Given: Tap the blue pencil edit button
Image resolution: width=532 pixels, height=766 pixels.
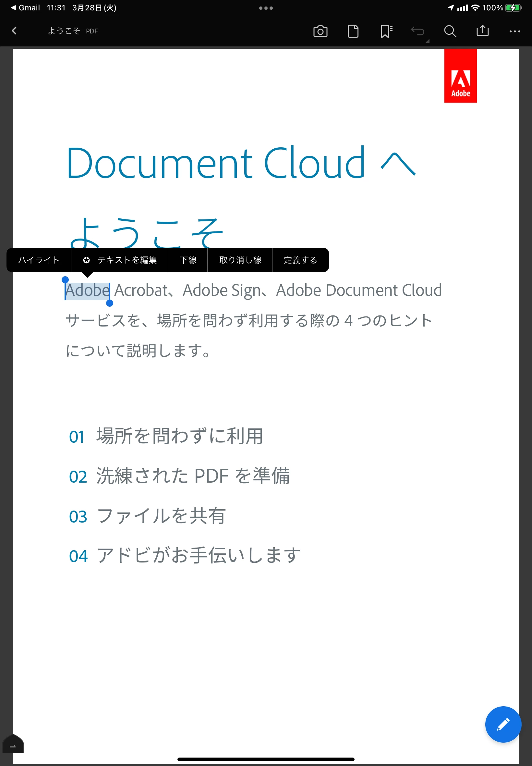Looking at the screenshot, I should coord(503,724).
